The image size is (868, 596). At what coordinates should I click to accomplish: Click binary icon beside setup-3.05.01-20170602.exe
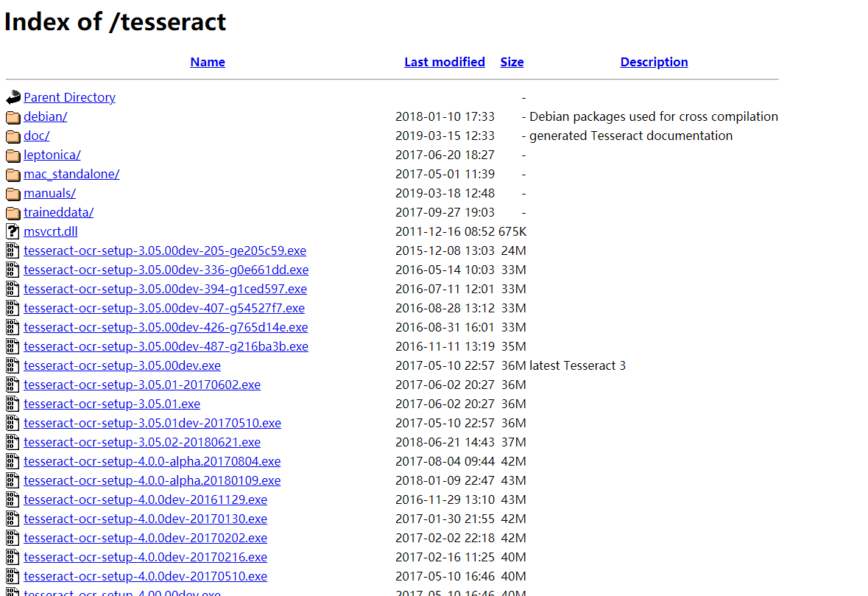point(13,385)
